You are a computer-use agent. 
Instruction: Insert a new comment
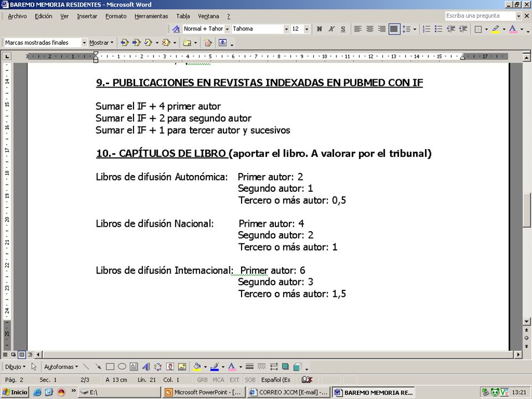click(x=187, y=43)
